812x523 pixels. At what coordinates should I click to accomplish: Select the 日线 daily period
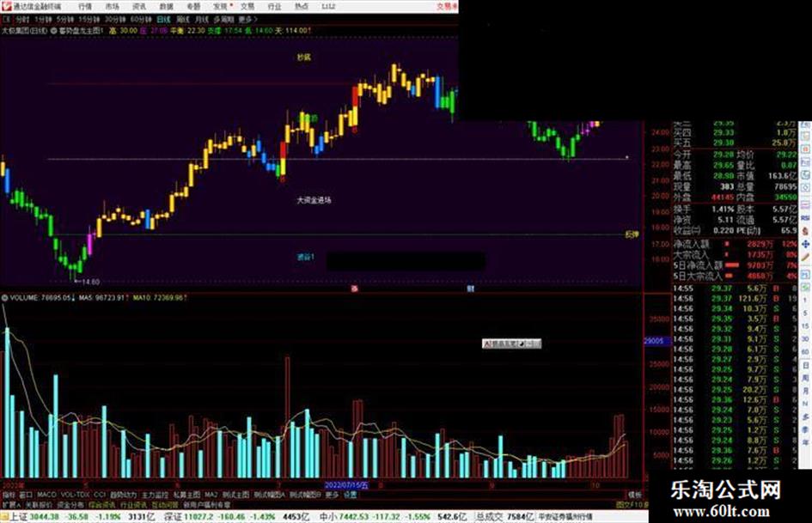[163, 19]
